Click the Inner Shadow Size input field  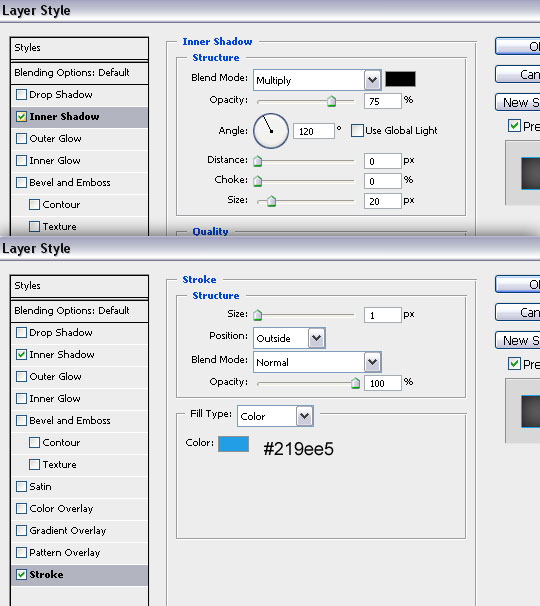[x=383, y=201]
